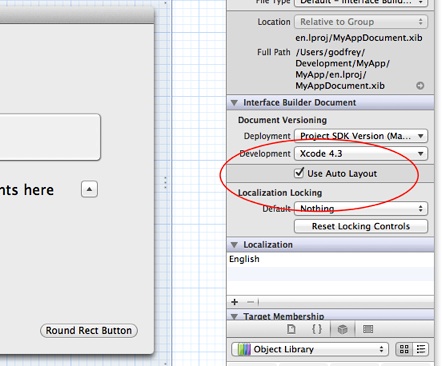Click the Reset Locking Controls button
This screenshot has width=442, height=366.
(361, 226)
